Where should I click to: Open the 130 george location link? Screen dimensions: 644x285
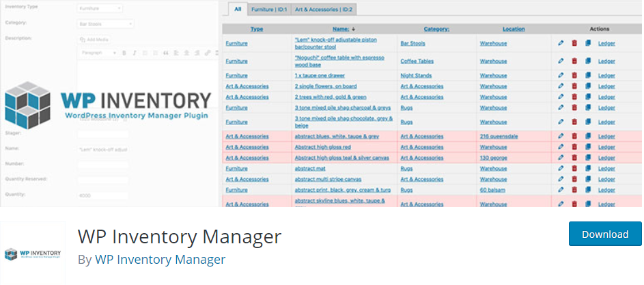[x=493, y=157]
